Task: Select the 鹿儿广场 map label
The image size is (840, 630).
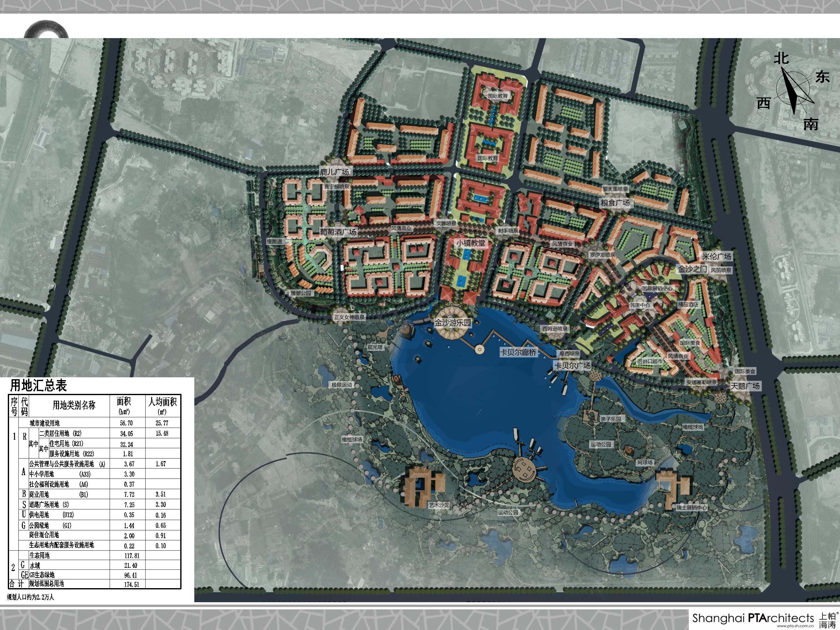Action: pyautogui.click(x=334, y=172)
